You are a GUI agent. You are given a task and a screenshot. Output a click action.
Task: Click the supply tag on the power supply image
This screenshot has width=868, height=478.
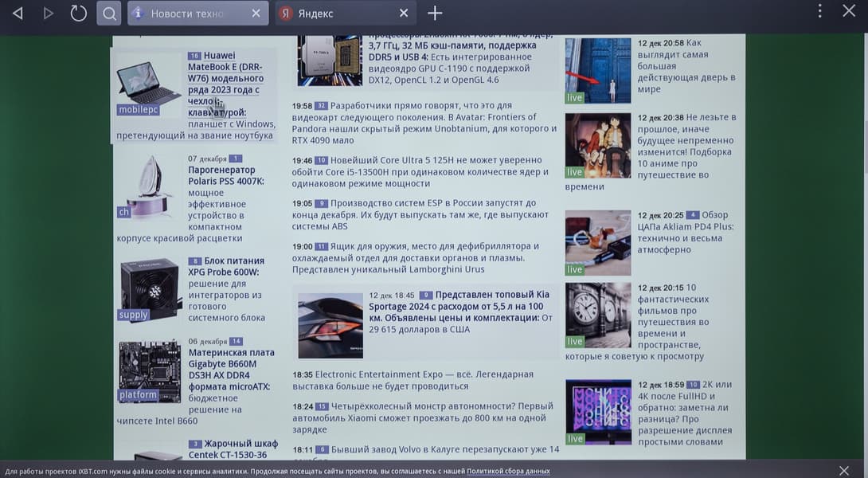coord(134,315)
